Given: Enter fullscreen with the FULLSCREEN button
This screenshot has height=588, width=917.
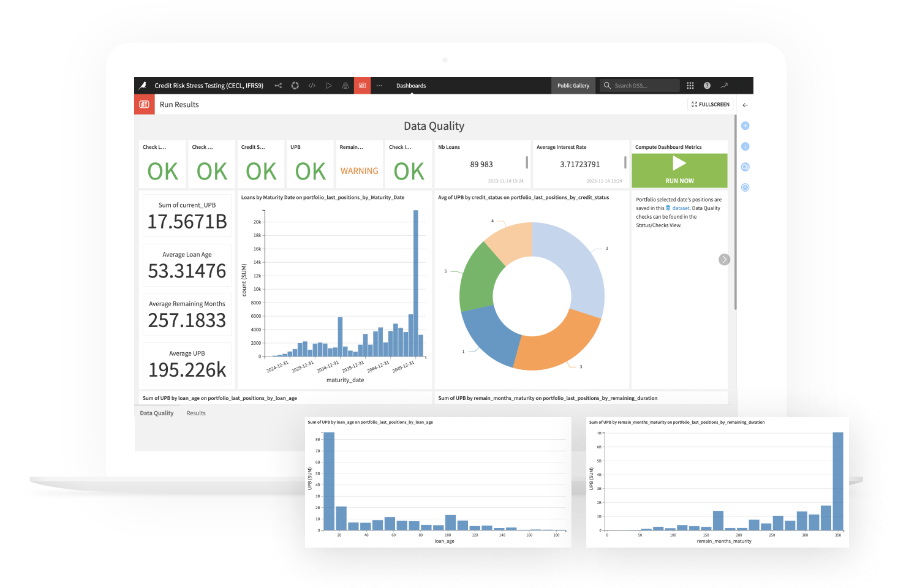Looking at the screenshot, I should 711,105.
